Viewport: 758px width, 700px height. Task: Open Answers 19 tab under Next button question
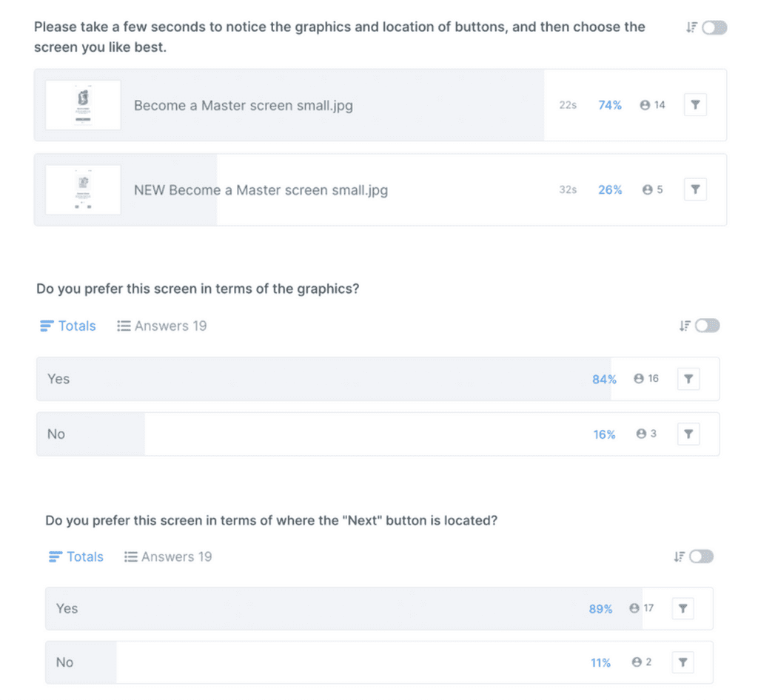coord(168,556)
